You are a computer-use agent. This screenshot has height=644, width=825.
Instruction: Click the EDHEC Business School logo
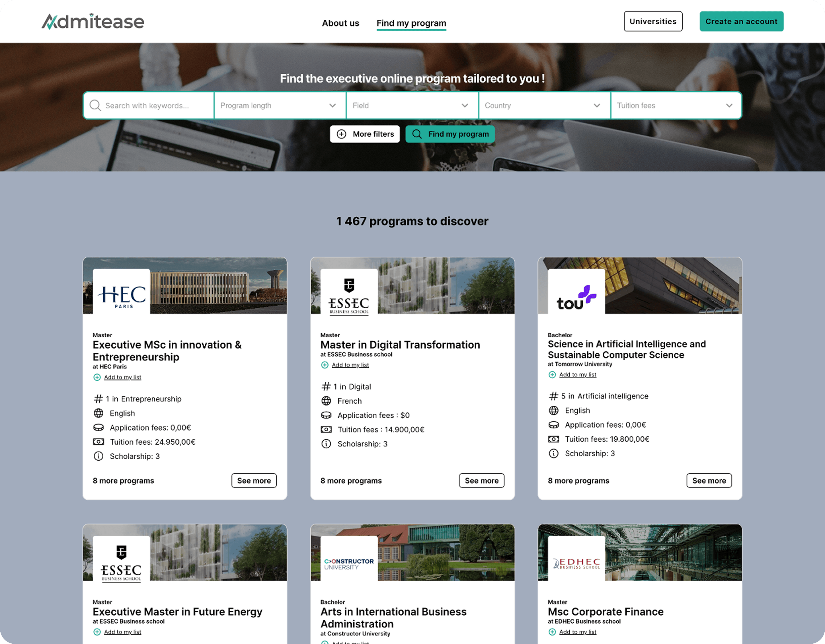576,558
